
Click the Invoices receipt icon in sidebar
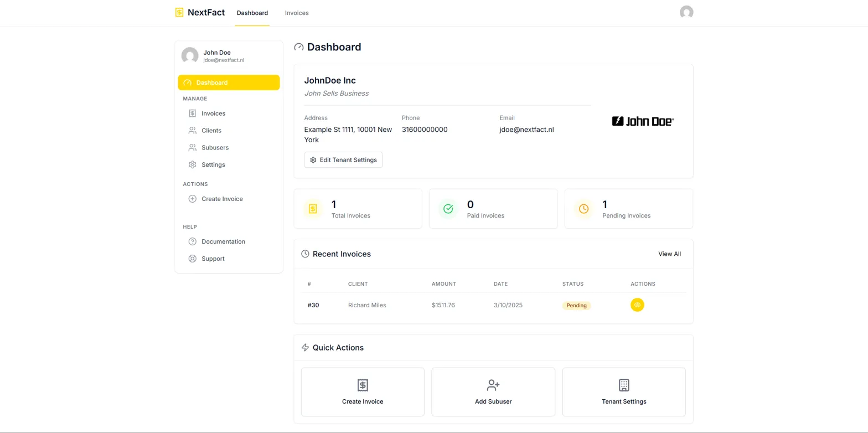pyautogui.click(x=192, y=114)
